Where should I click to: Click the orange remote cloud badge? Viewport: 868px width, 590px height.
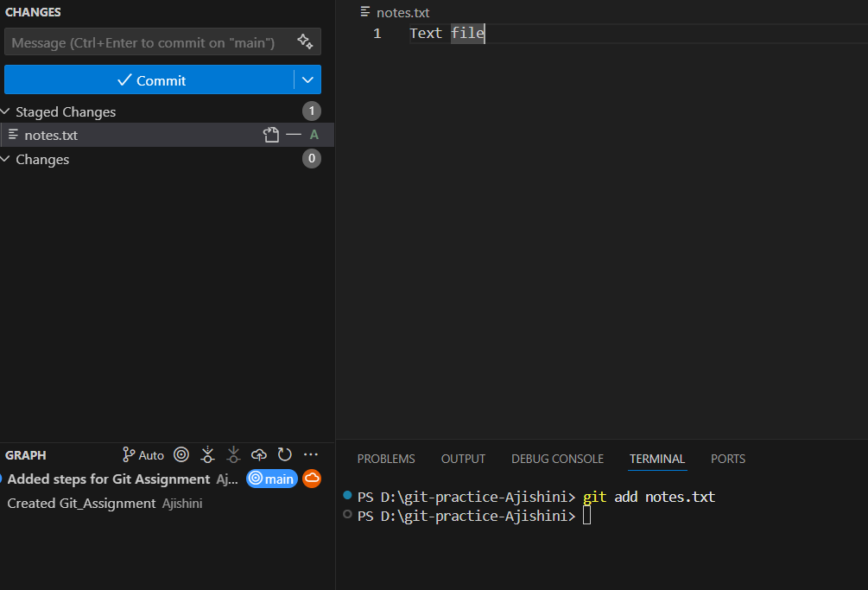click(312, 479)
